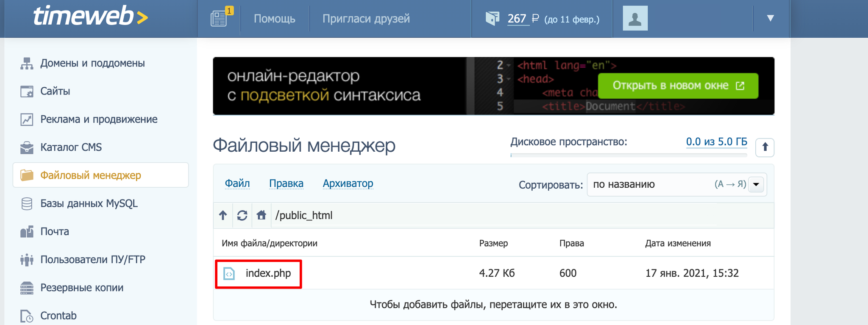This screenshot has height=325, width=868.
Task: Click the upload arrow button
Action: [x=765, y=147]
